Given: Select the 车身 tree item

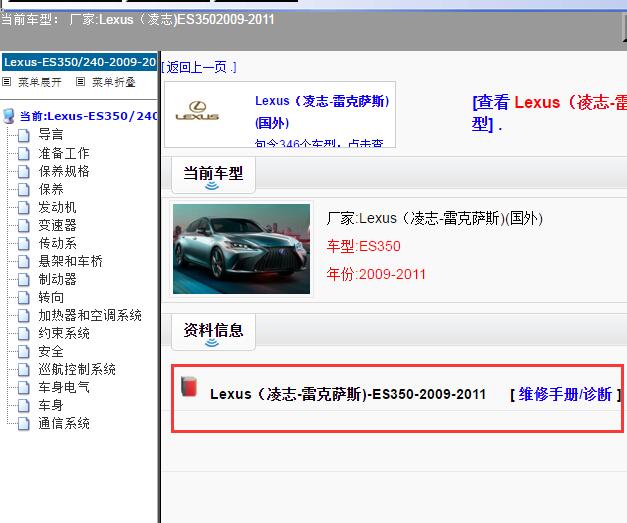Looking at the screenshot, I should click(51, 405).
